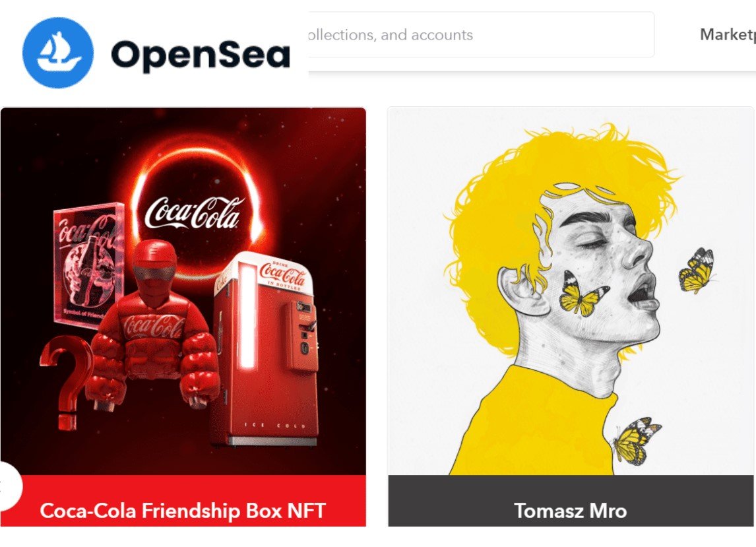
Task: Click the glowing Coca-Cola ring logo
Action: coord(198,212)
